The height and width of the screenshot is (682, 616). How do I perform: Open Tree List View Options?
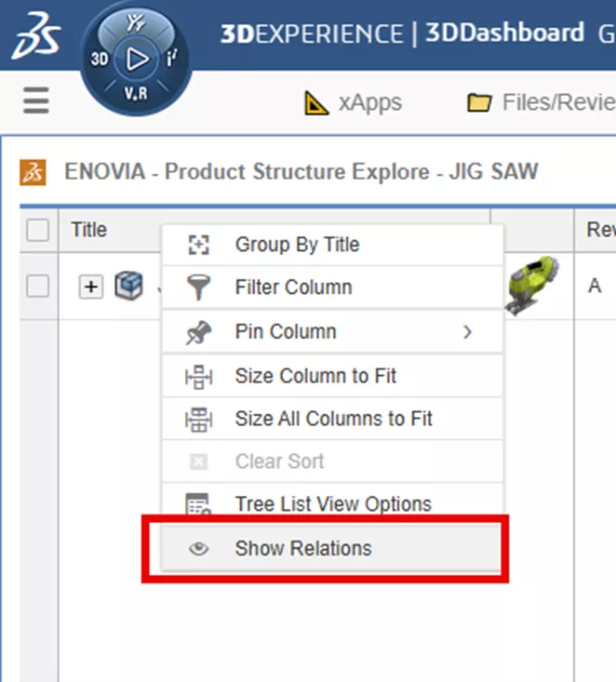(332, 504)
